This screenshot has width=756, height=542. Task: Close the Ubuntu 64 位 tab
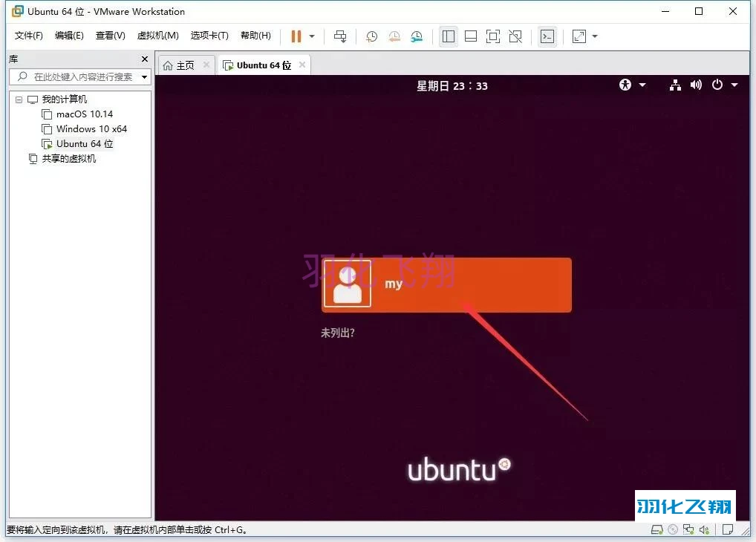302,65
